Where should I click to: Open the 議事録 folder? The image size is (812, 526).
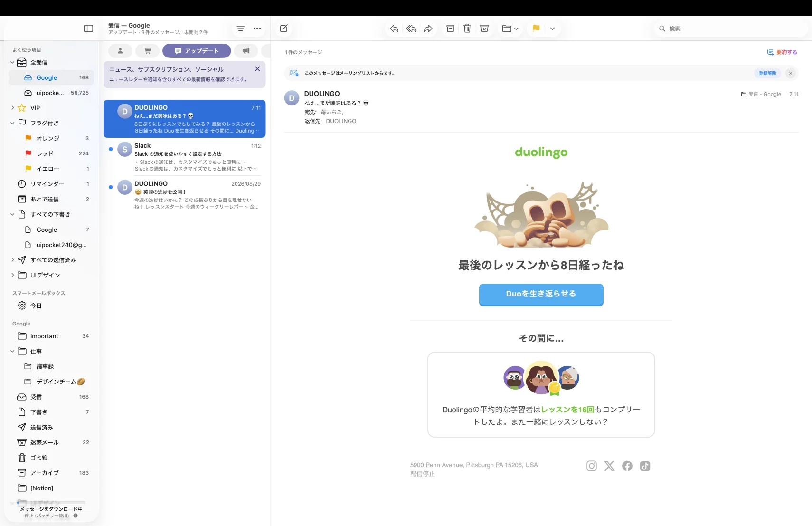[x=51, y=366]
